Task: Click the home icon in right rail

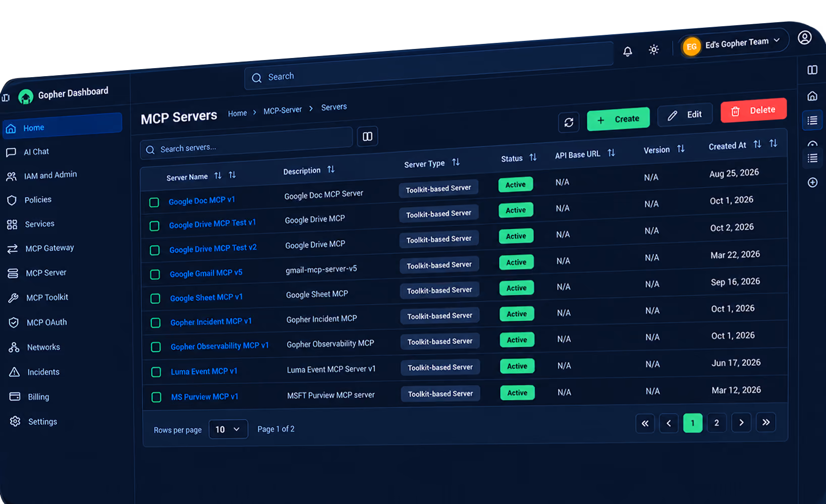Action: (x=812, y=96)
